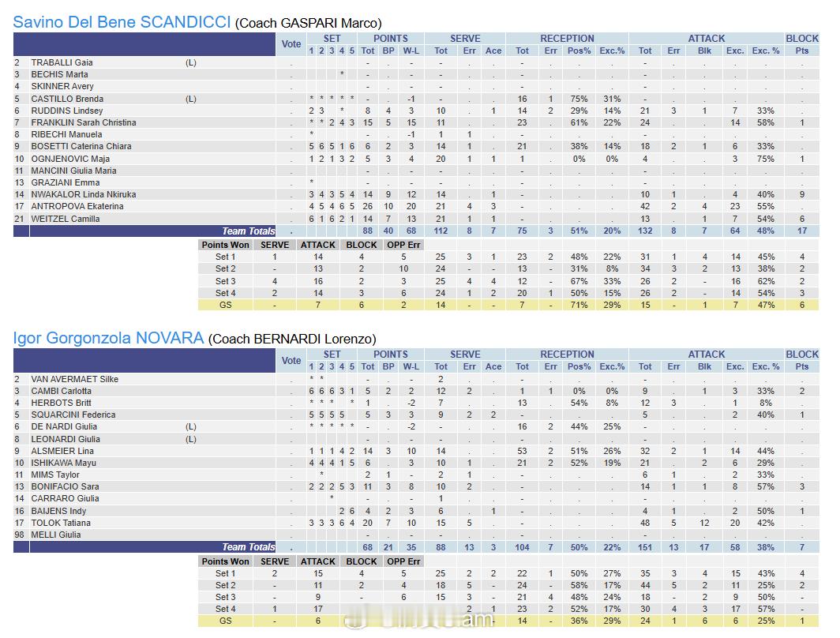
Task: Click Novara OPP Err column header
Action: click(x=403, y=561)
